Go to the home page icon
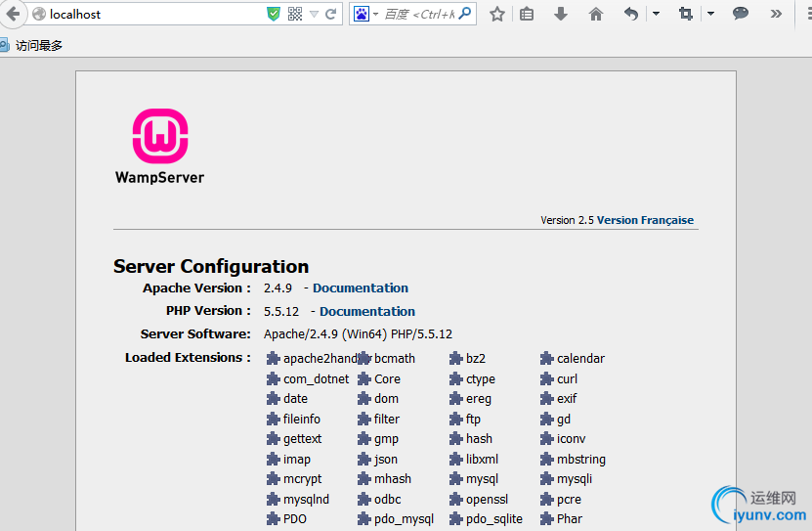 595,14
